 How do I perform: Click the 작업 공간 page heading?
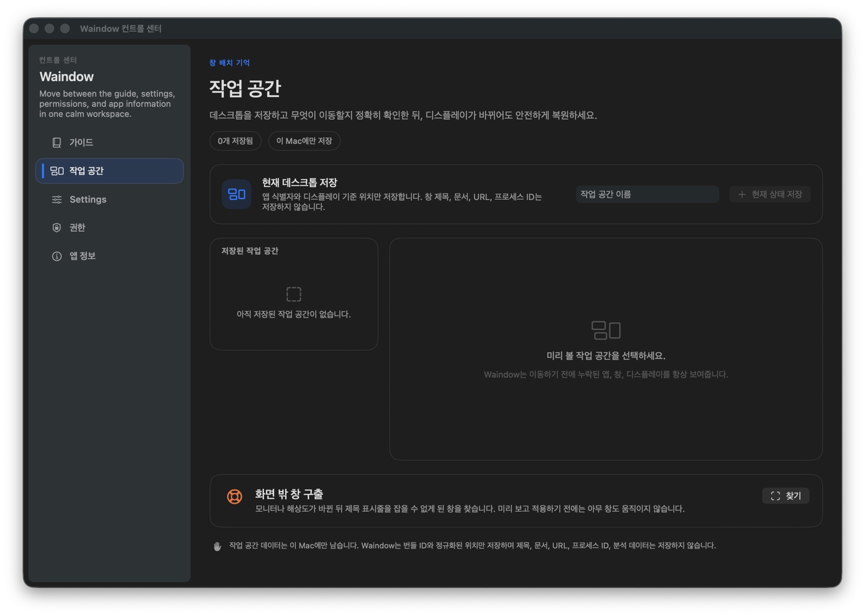point(245,88)
